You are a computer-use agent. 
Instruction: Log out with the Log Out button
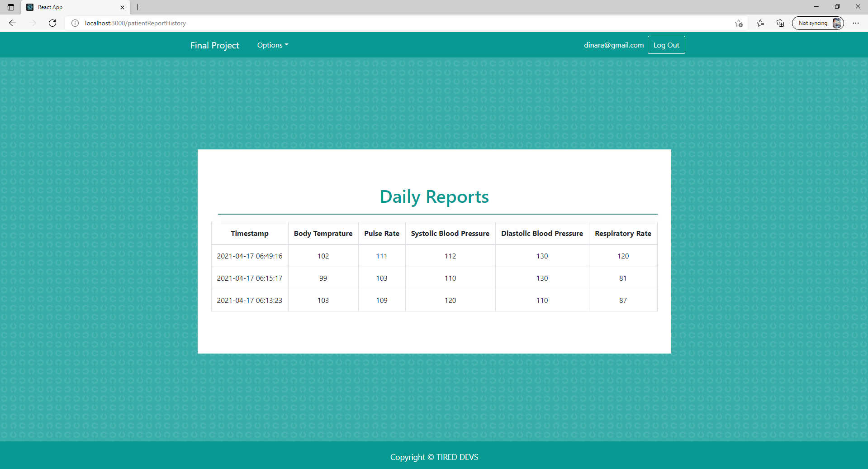(x=666, y=45)
